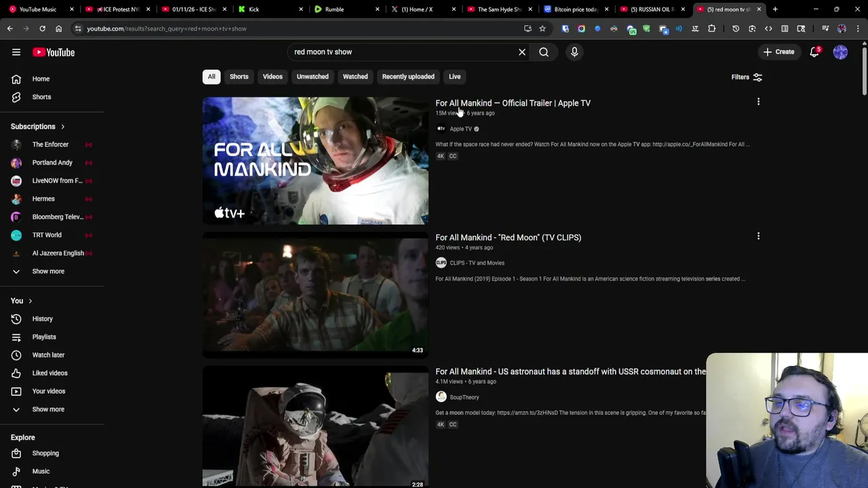Open the browser extensions puzzle icon
Viewport: 868px width, 488px height.
[x=711, y=28]
